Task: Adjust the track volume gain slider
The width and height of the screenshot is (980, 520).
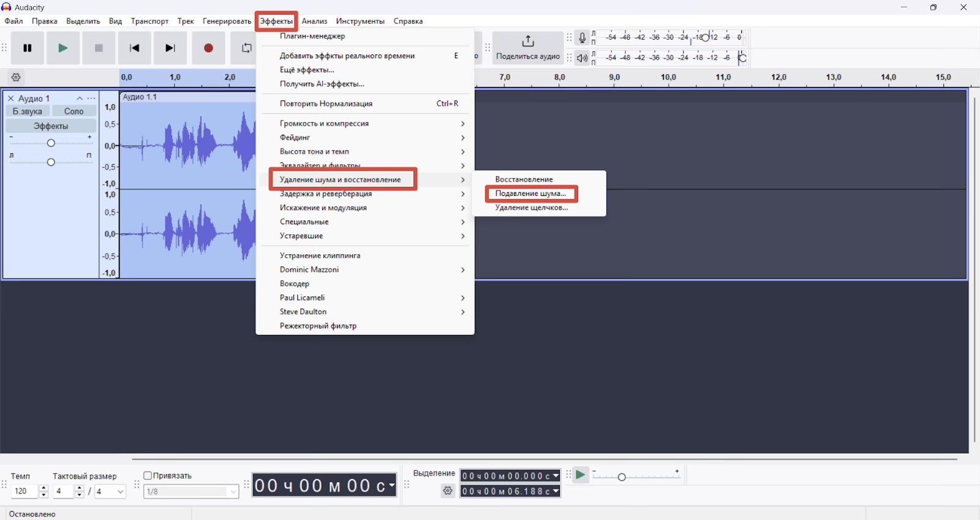Action: click(51, 143)
